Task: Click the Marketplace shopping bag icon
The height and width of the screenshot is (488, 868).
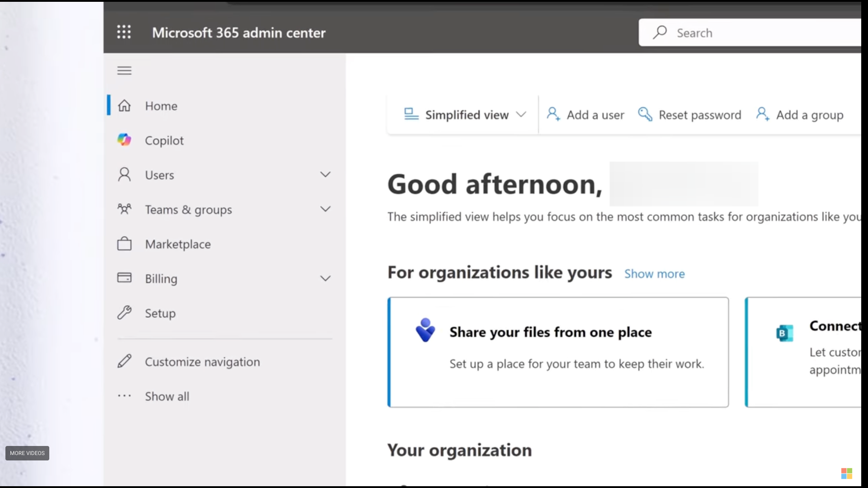Action: click(124, 244)
